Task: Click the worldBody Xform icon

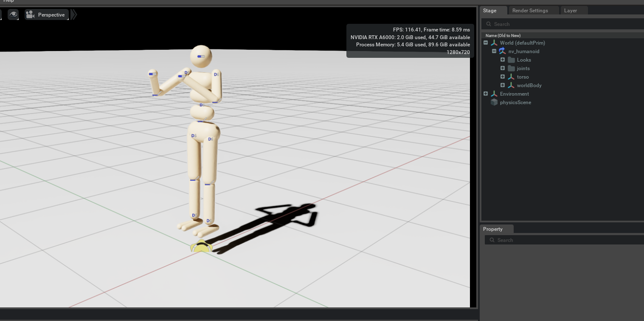Action: (511, 85)
